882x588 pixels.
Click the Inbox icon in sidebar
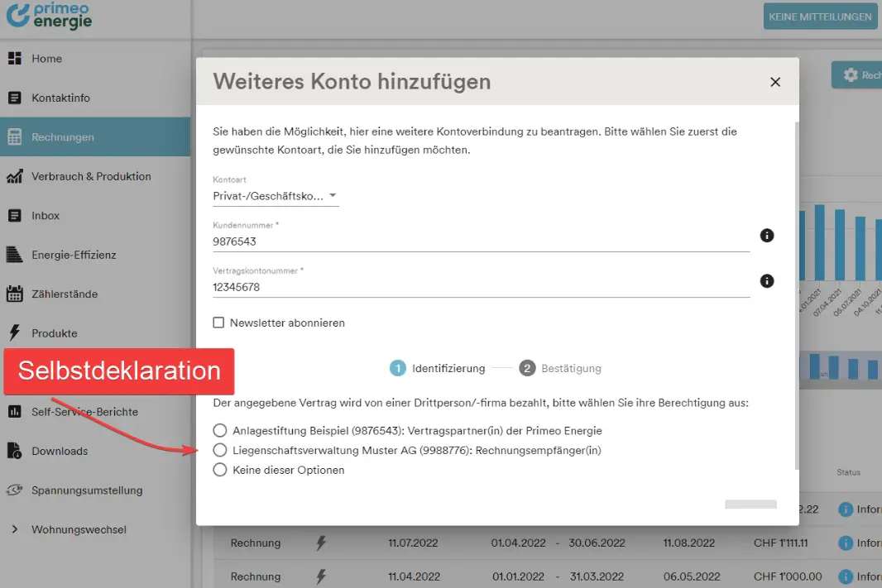[x=14, y=216]
